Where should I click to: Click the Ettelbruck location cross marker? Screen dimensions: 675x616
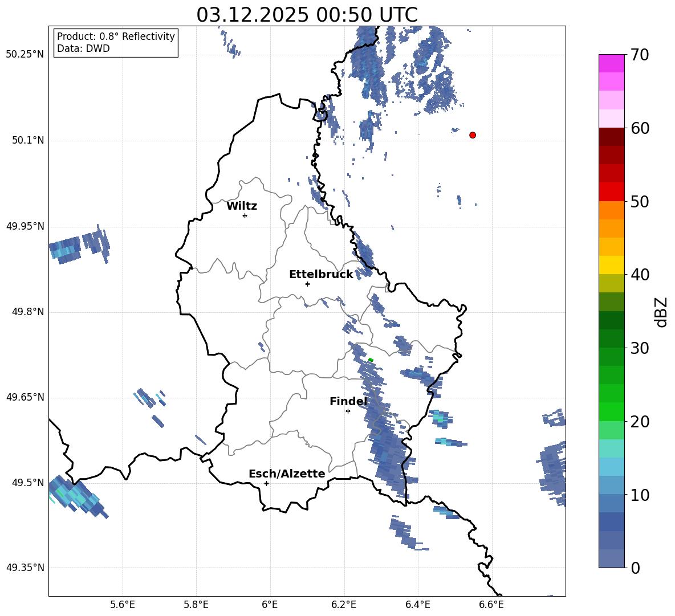pos(307,284)
